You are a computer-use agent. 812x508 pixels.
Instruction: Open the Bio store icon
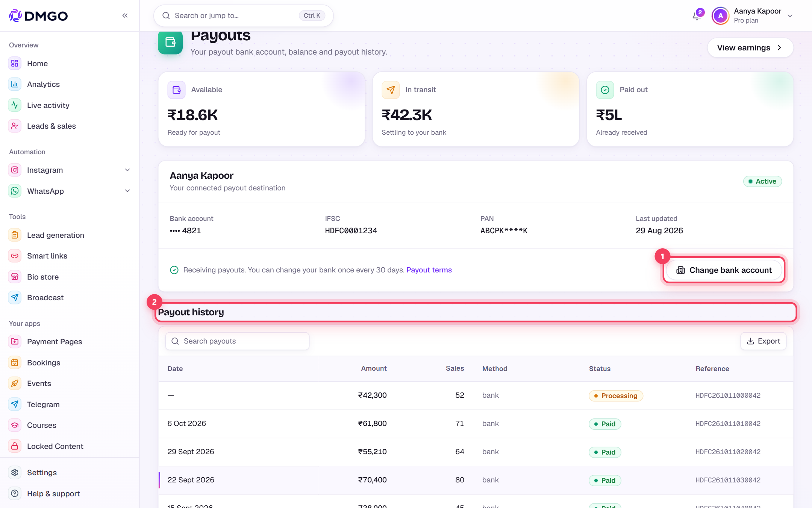(15, 277)
